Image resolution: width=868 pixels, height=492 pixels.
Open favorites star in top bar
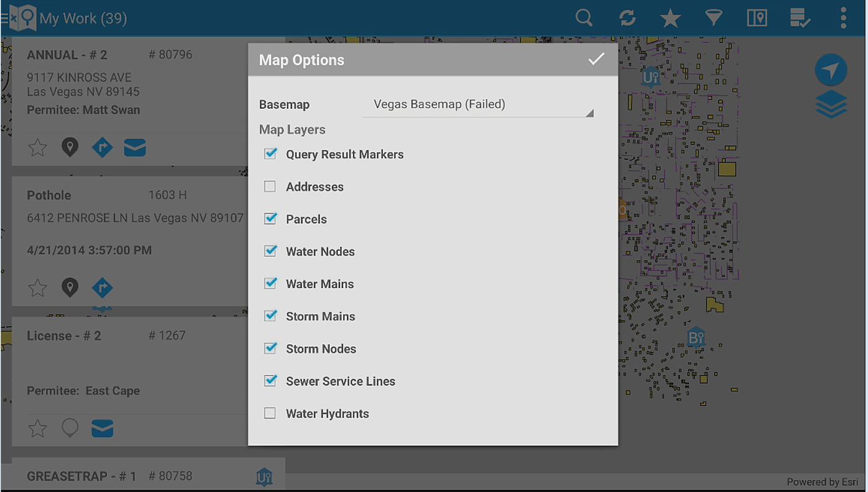670,18
